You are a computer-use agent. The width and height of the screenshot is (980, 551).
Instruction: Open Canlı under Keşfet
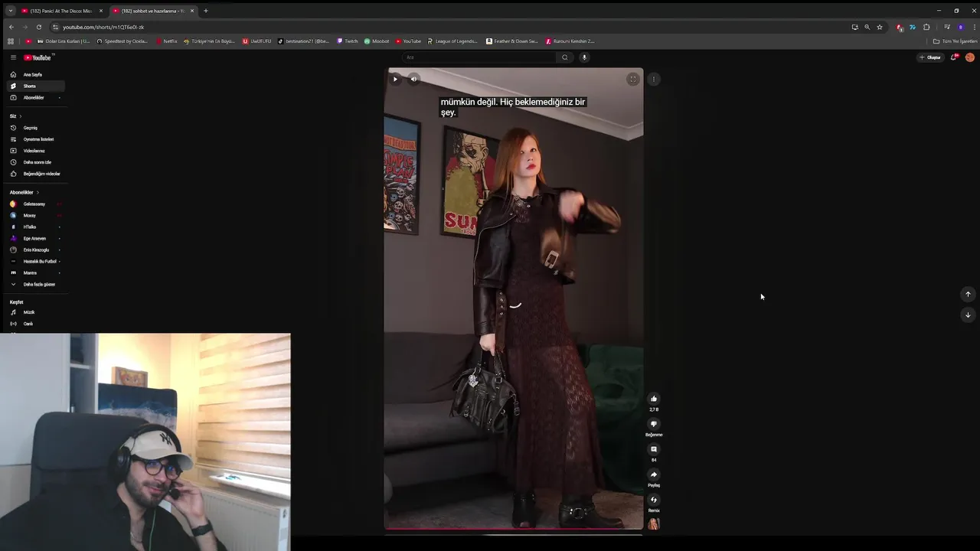tap(36, 324)
